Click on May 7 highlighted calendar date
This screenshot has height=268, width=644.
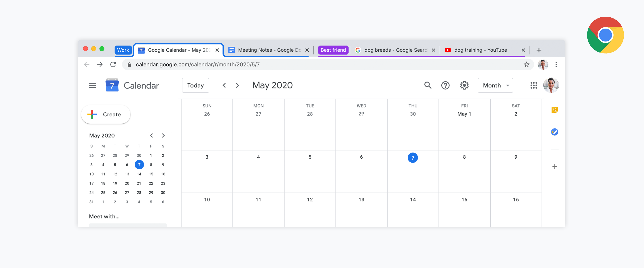click(412, 158)
